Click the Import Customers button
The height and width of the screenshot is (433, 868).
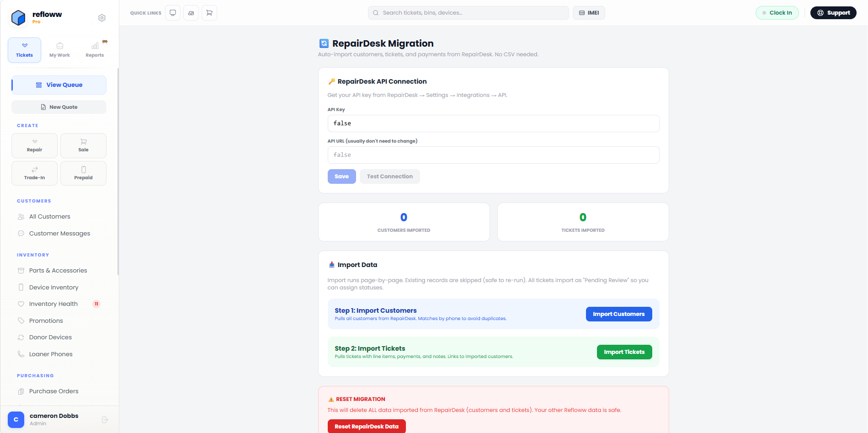(x=619, y=314)
